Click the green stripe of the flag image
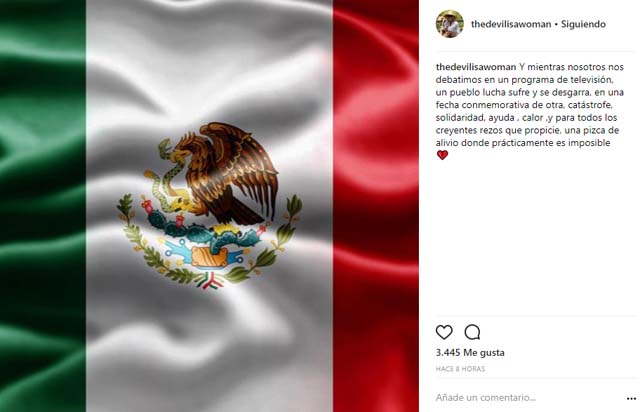Viewport: 640px width, 412px height. pos(42,206)
